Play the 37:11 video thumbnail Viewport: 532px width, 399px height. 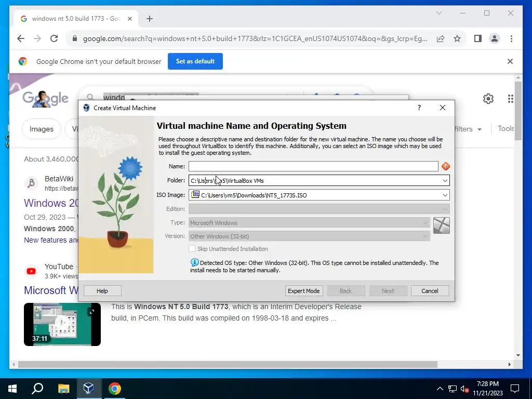click(62, 324)
